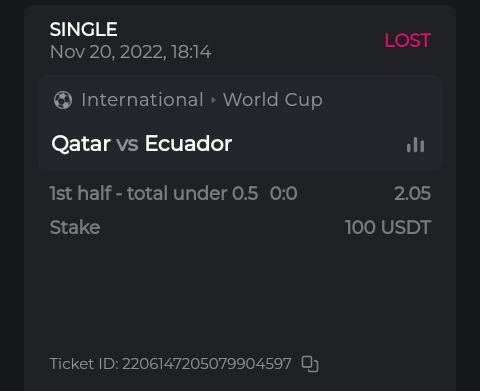The width and height of the screenshot is (480, 391).
Task: Select the Ticket ID number text
Action: [207, 364]
